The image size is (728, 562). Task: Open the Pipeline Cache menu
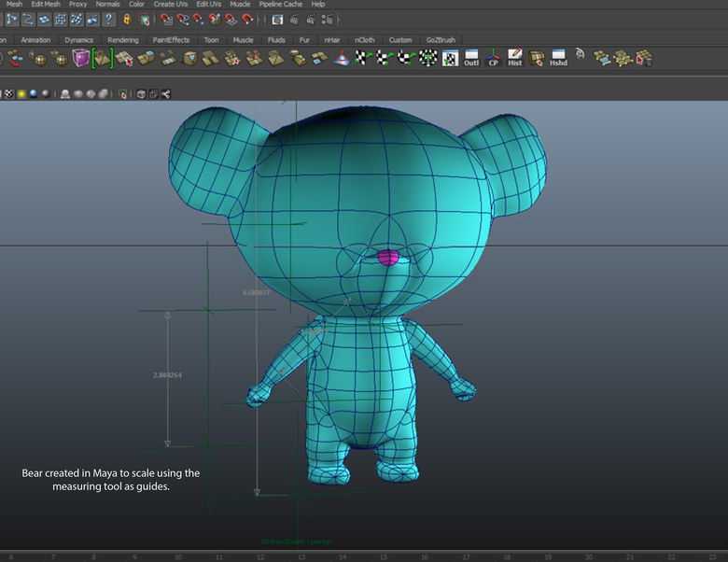tap(280, 5)
